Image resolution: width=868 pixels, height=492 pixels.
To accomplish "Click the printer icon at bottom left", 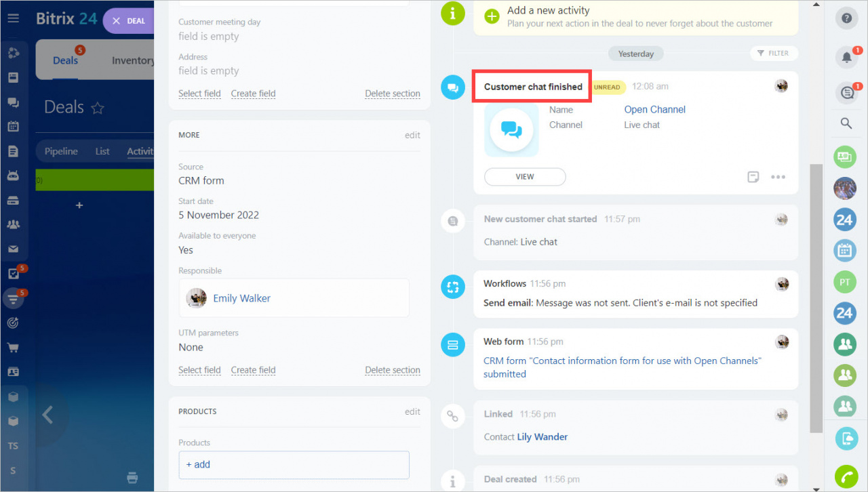I will (x=132, y=478).
